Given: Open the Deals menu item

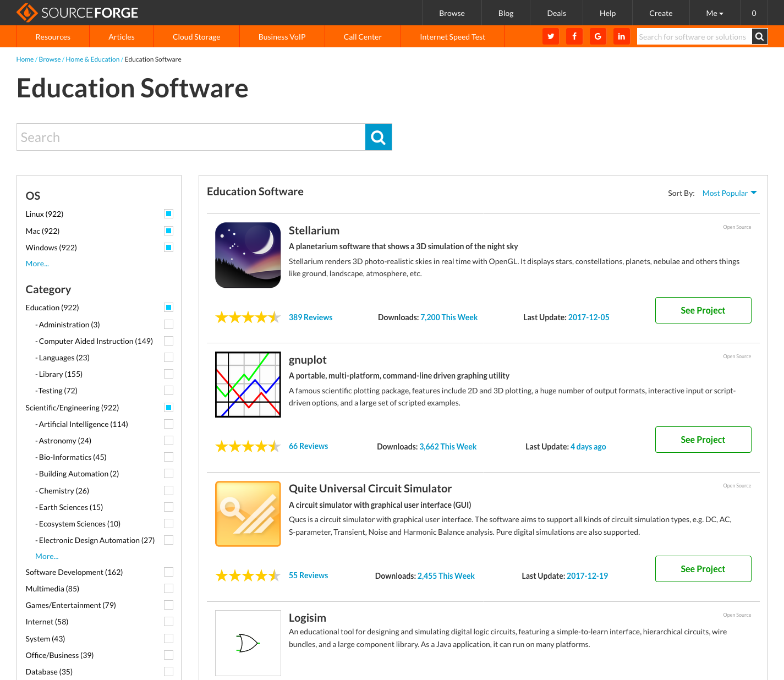Looking at the screenshot, I should click(x=556, y=13).
